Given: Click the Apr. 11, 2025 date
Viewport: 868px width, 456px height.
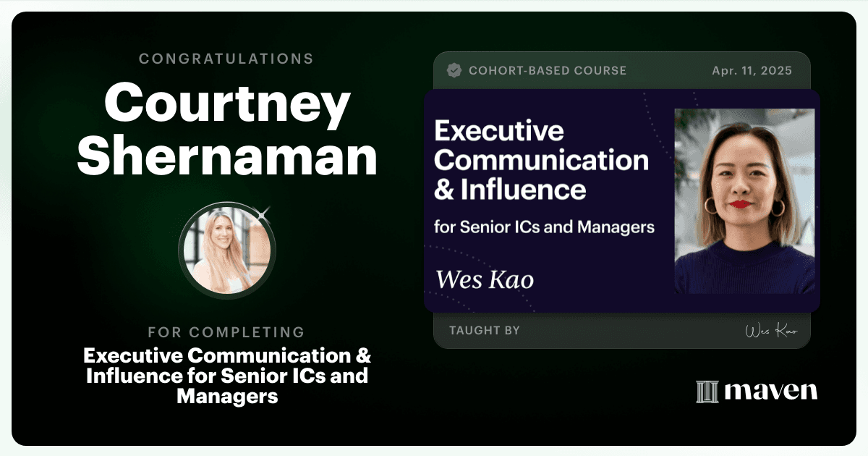Looking at the screenshot, I should tap(752, 71).
